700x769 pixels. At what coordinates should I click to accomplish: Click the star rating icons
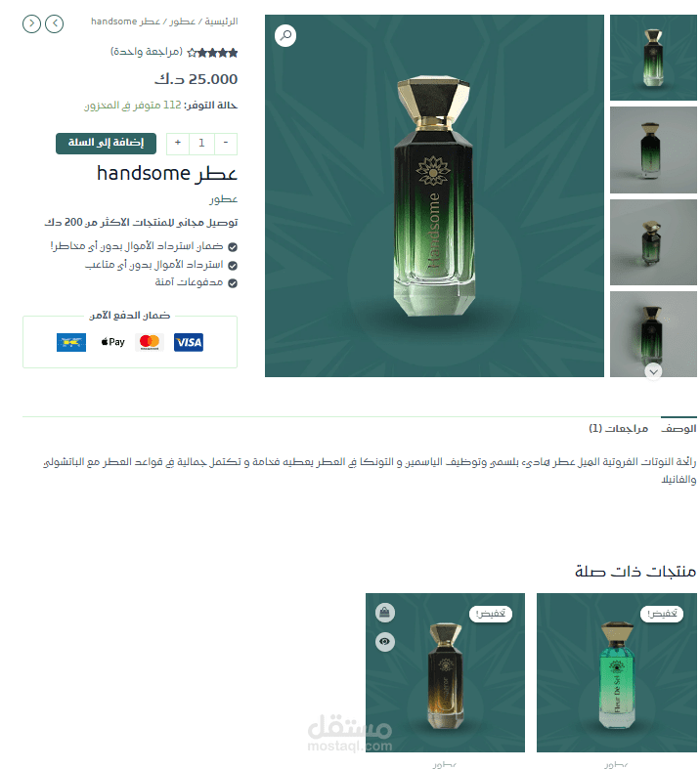(x=212, y=53)
